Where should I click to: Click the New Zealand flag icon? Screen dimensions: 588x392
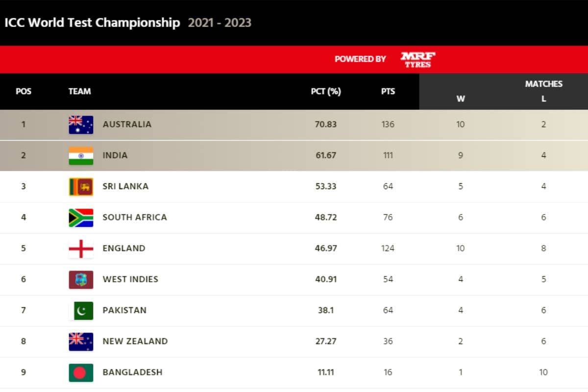point(81,342)
